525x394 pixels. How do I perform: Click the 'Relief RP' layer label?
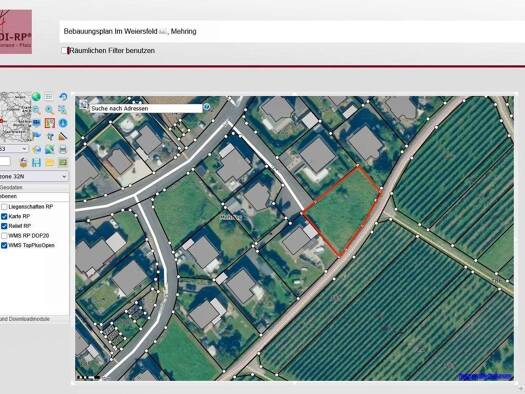20,226
